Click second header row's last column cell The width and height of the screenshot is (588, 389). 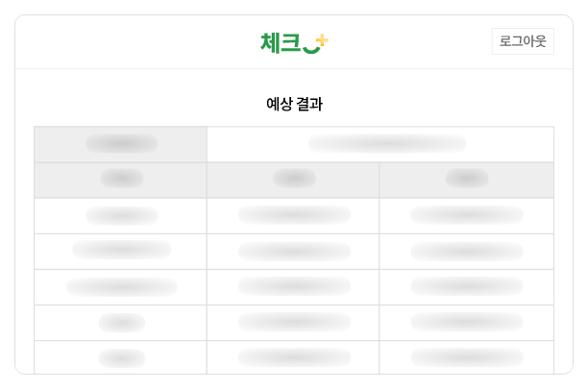[x=466, y=180]
